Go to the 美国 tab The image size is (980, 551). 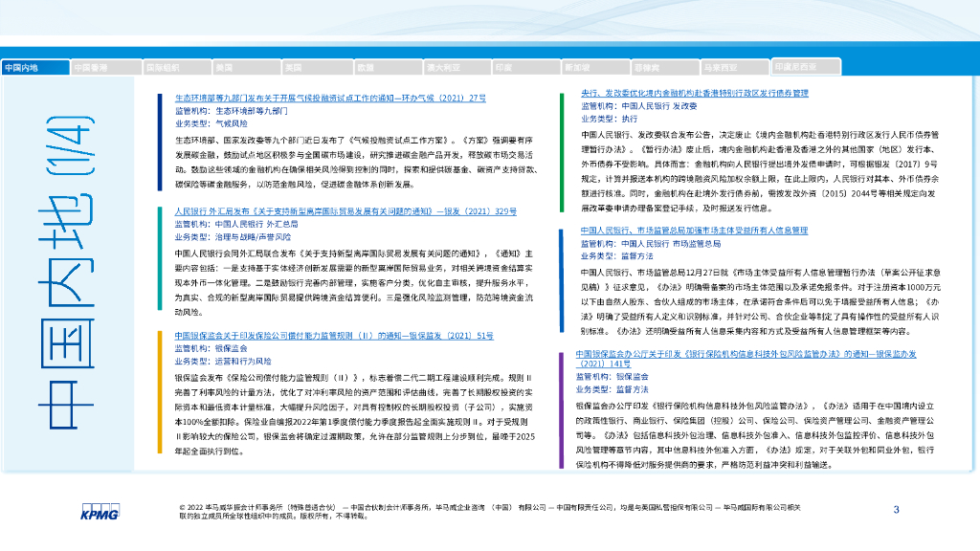tap(246, 68)
